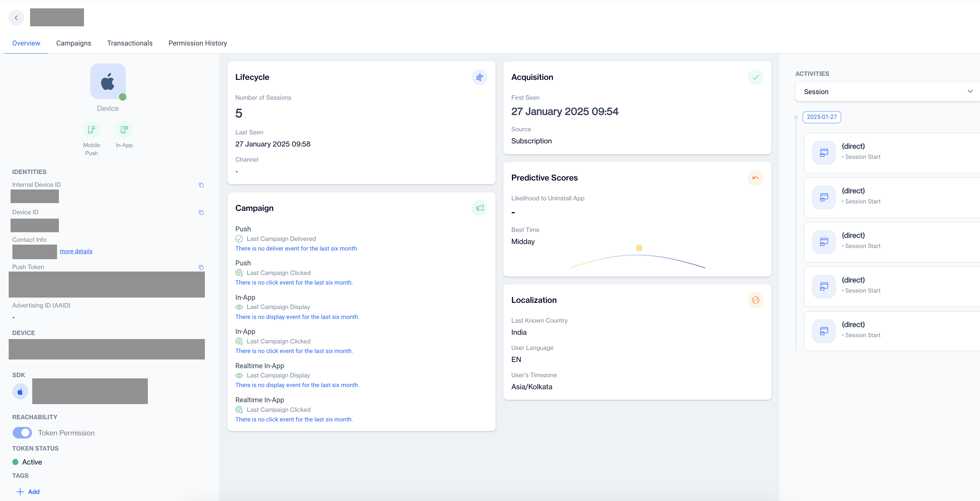This screenshot has height=501, width=980.
Task: Click the Push Last Campaign Clicked icon
Action: tap(239, 273)
